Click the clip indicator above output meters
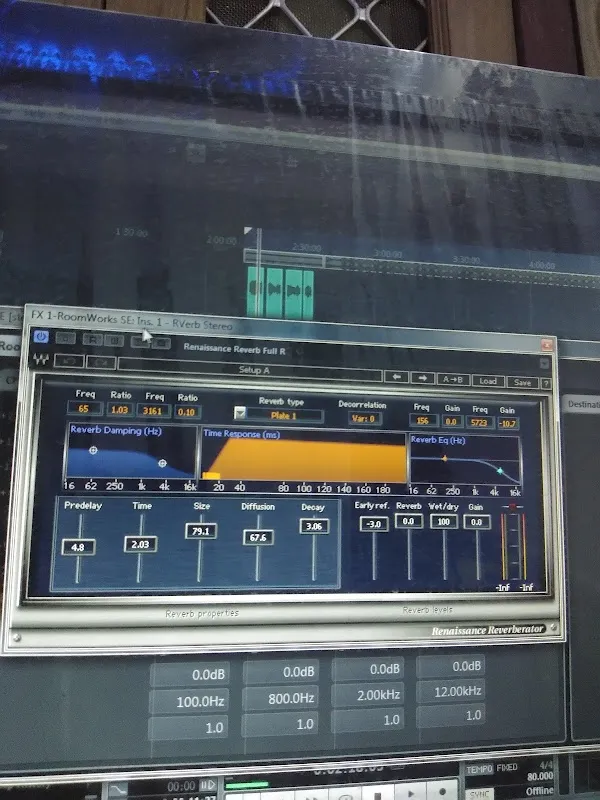 click(x=512, y=507)
